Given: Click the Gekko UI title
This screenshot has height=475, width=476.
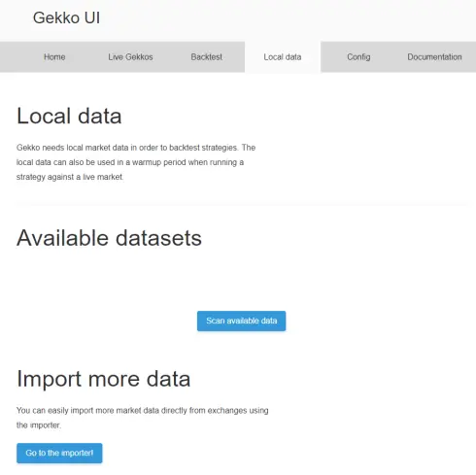Looking at the screenshot, I should (66, 17).
